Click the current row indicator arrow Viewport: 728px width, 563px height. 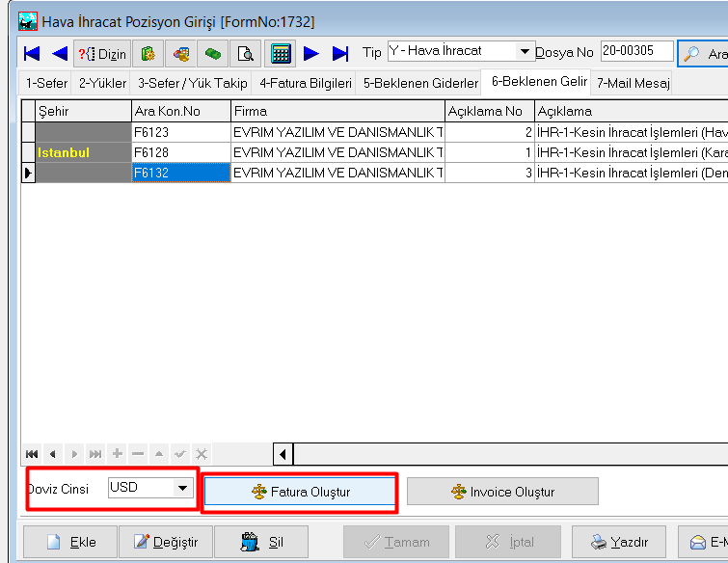click(x=28, y=173)
